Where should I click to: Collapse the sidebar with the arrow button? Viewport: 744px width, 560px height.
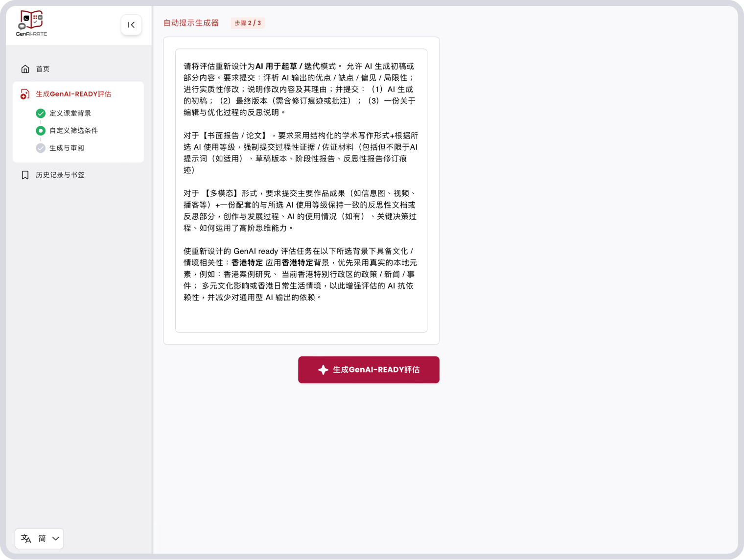click(131, 25)
